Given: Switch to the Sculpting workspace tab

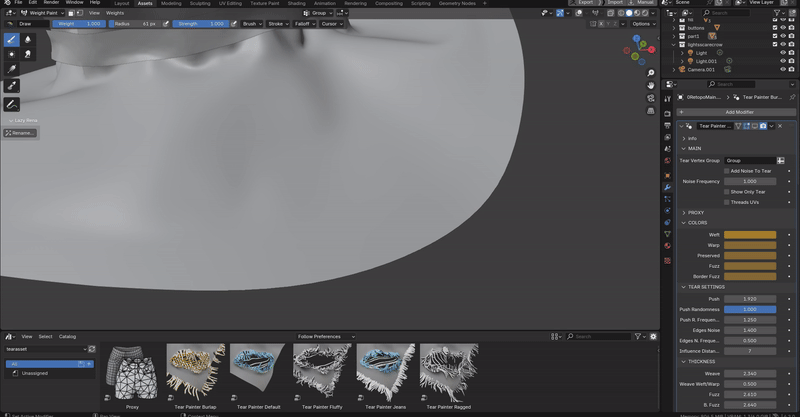Looking at the screenshot, I should point(200,3).
